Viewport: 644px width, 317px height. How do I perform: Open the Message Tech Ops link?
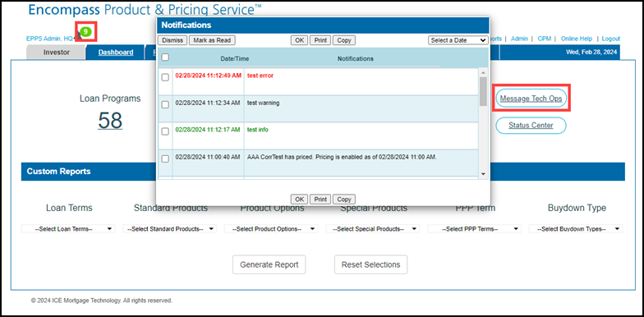(531, 99)
